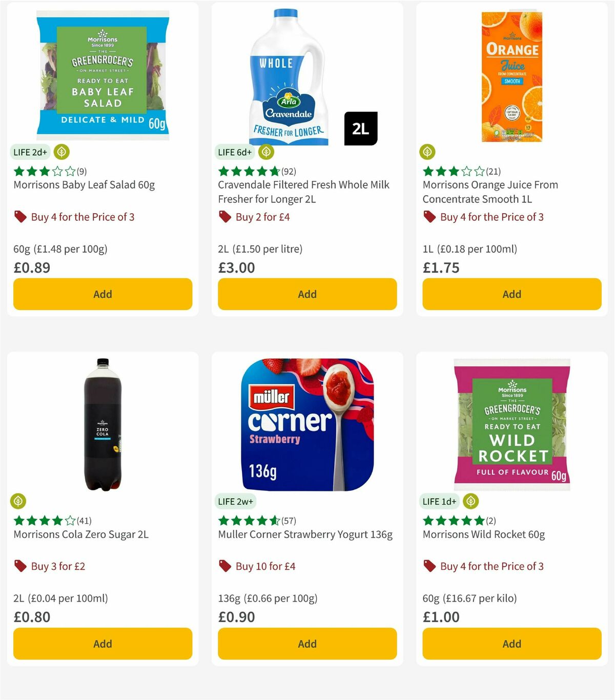Click the red offer tag icon on Cravendale milk

224,217
